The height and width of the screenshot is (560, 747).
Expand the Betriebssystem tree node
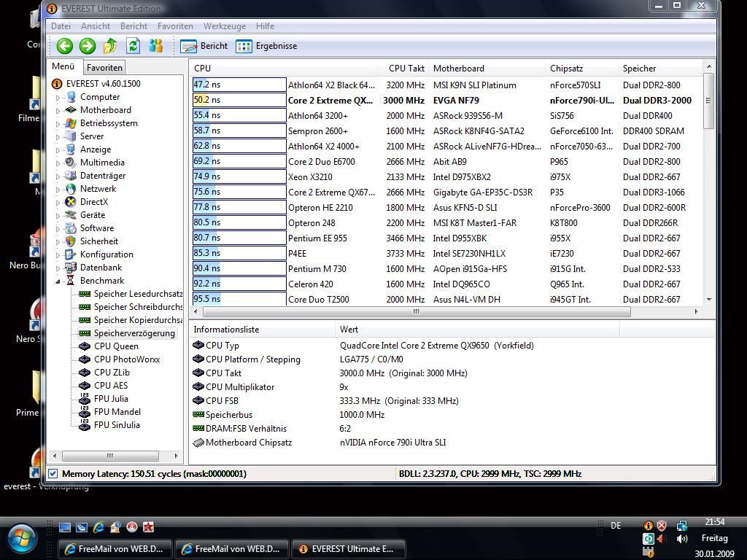pos(58,124)
